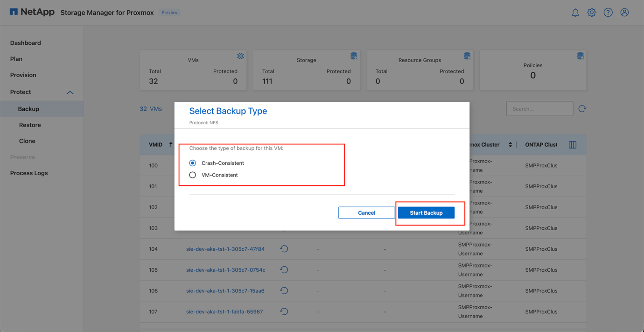Screen dimensions: 644x332
Task: Open the settings gear icon
Action: (x=591, y=12)
